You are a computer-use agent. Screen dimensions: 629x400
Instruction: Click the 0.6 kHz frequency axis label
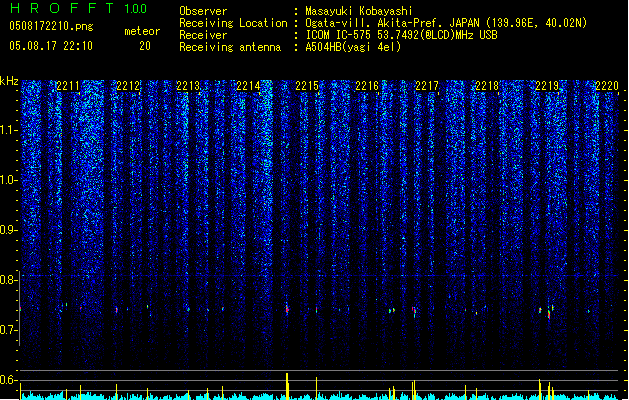8,380
